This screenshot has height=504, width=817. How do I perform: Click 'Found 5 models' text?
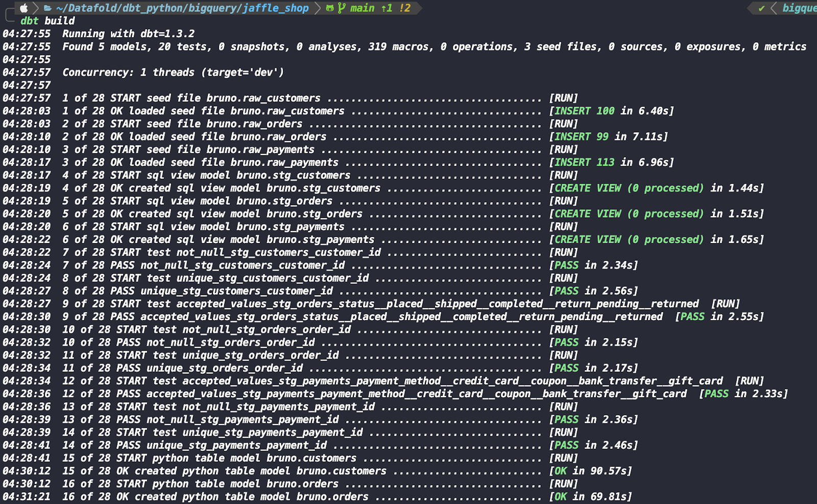105,46
